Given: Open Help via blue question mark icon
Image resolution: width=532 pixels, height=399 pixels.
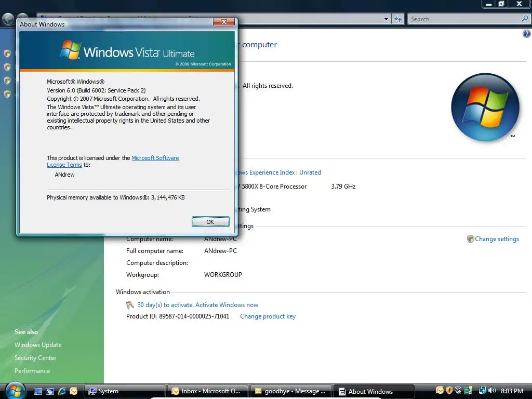Looking at the screenshot, I should 527,34.
